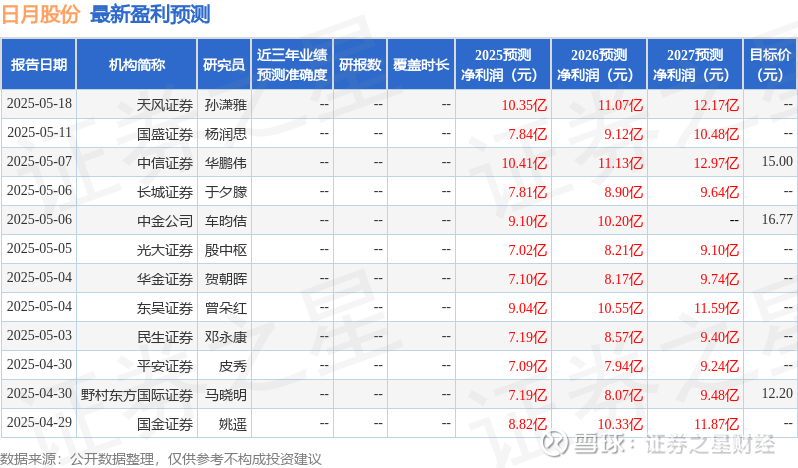Screen dimensions: 798x468
Task: Click the 2026预测净利润 column header
Action: point(599,65)
